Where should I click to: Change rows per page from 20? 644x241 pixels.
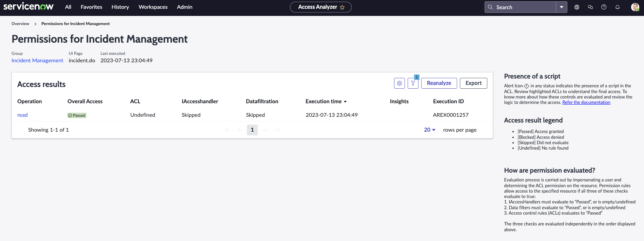(x=430, y=130)
